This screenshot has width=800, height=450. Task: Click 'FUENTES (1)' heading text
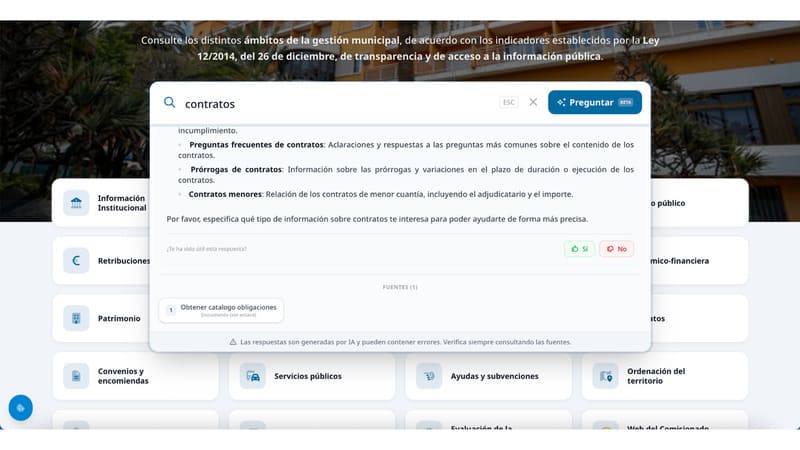tap(400, 287)
